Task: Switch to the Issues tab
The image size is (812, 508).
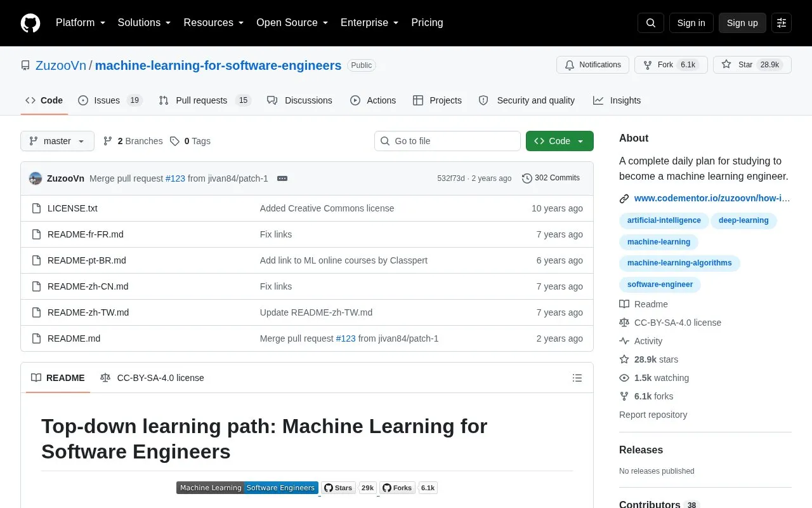Action: [x=110, y=100]
